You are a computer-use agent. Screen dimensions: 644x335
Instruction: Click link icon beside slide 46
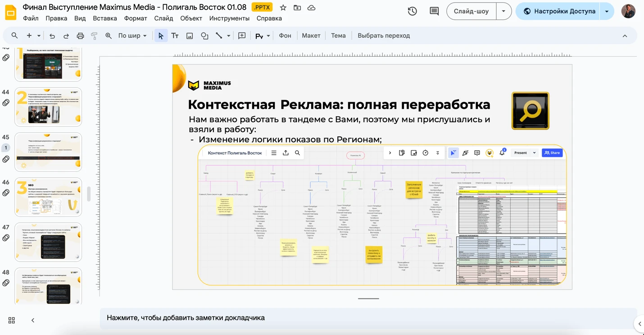click(x=6, y=193)
